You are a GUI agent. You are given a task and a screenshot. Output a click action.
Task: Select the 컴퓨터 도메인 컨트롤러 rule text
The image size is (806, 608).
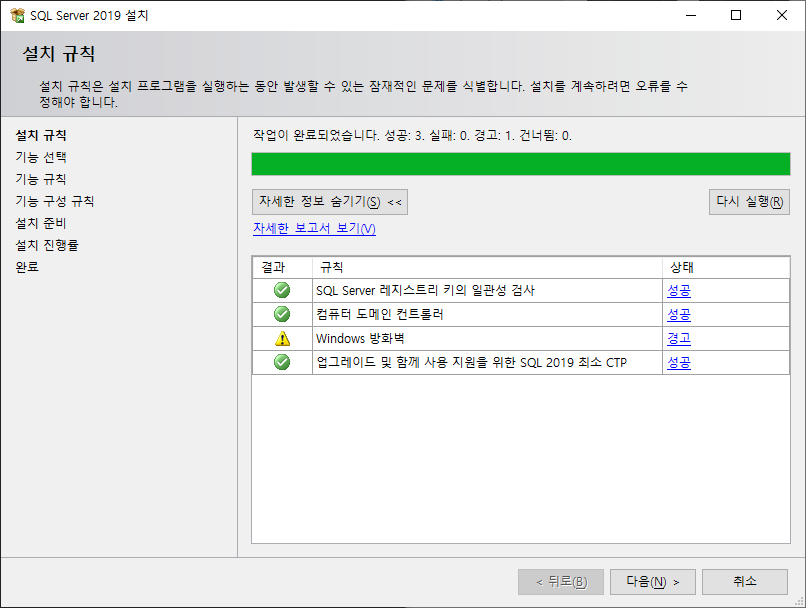[x=379, y=314]
